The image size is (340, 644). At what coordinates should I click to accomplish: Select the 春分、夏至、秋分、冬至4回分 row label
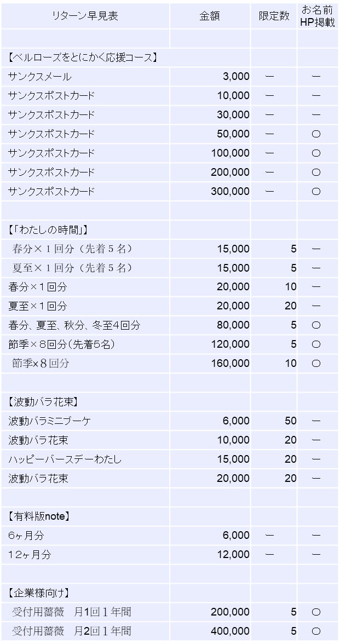74,325
